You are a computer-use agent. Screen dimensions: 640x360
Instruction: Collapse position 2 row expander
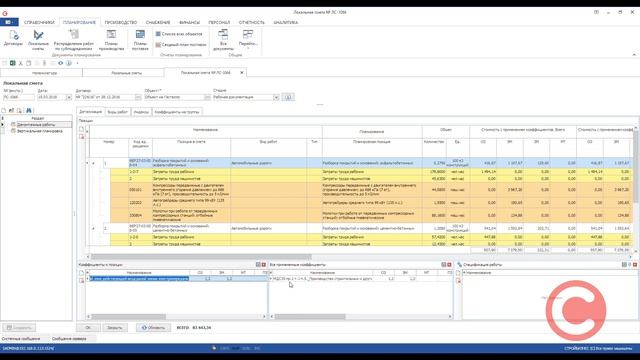tap(93, 228)
